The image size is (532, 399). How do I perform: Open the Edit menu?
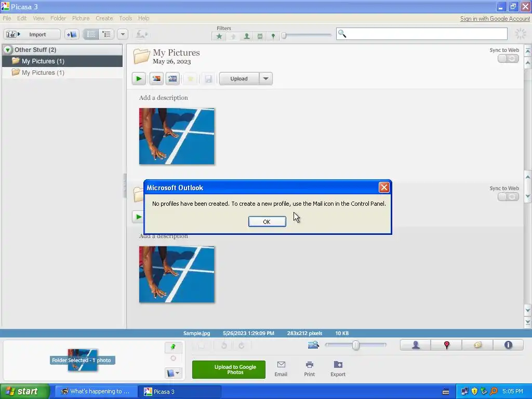pos(22,18)
